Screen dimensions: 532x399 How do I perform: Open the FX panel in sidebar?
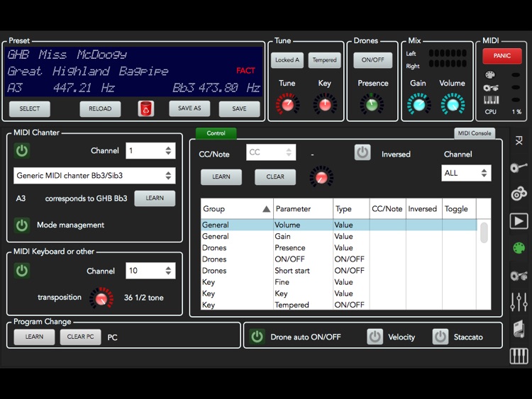tap(519, 140)
